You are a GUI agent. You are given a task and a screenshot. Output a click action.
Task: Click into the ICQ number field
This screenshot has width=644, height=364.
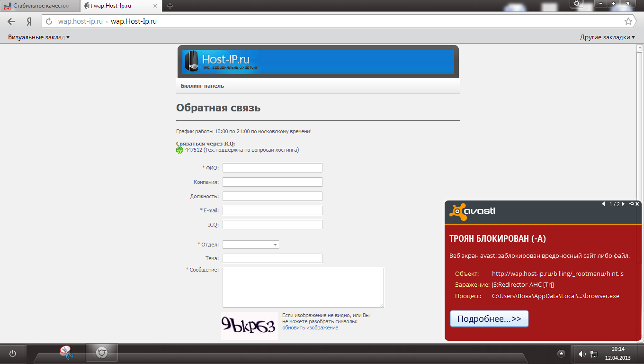click(272, 225)
